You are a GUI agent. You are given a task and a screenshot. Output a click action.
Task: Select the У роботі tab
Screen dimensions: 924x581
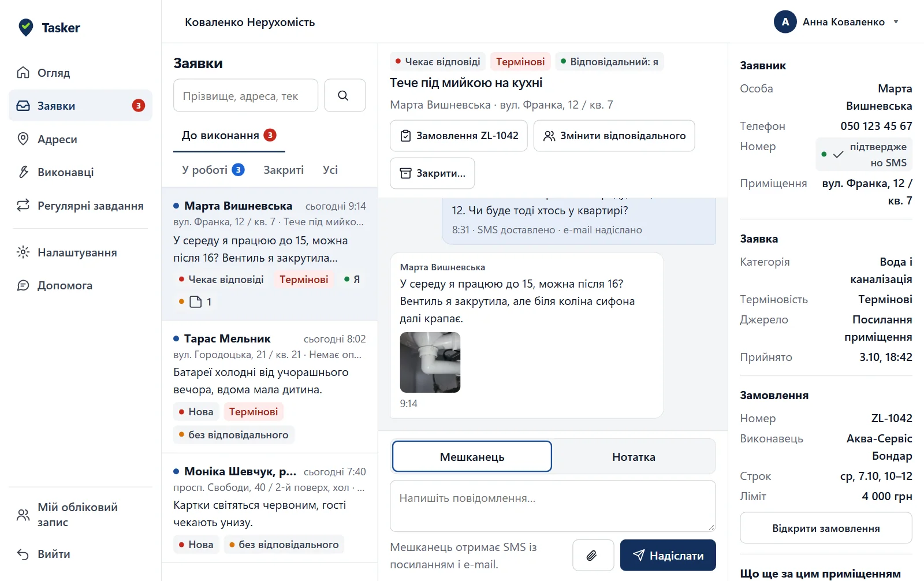[x=213, y=170]
